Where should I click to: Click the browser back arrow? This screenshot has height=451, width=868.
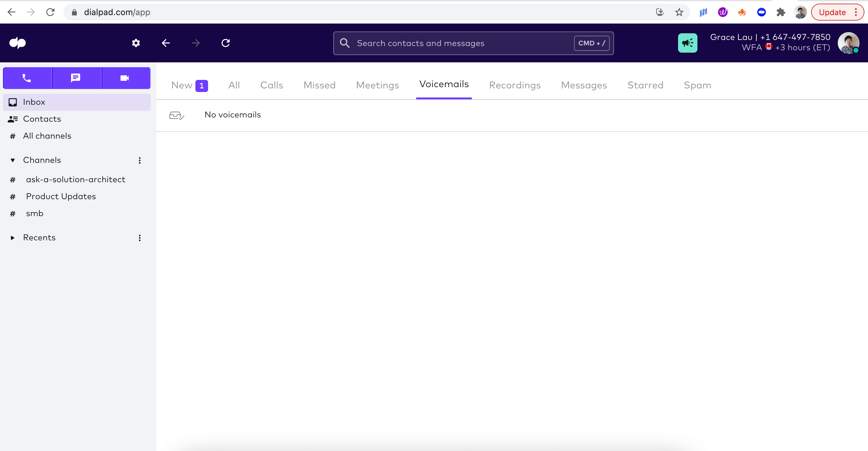[11, 12]
